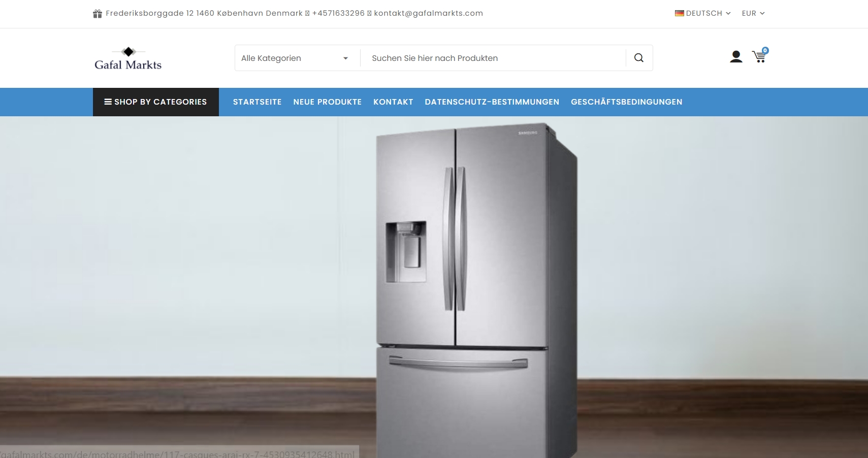
Task: Open Geschäftsbedingungen page
Action: coord(627,102)
